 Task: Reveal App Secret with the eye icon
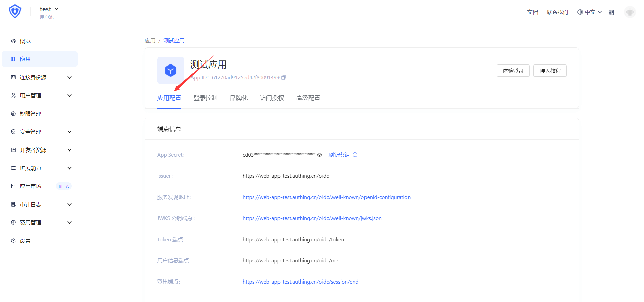point(320,155)
